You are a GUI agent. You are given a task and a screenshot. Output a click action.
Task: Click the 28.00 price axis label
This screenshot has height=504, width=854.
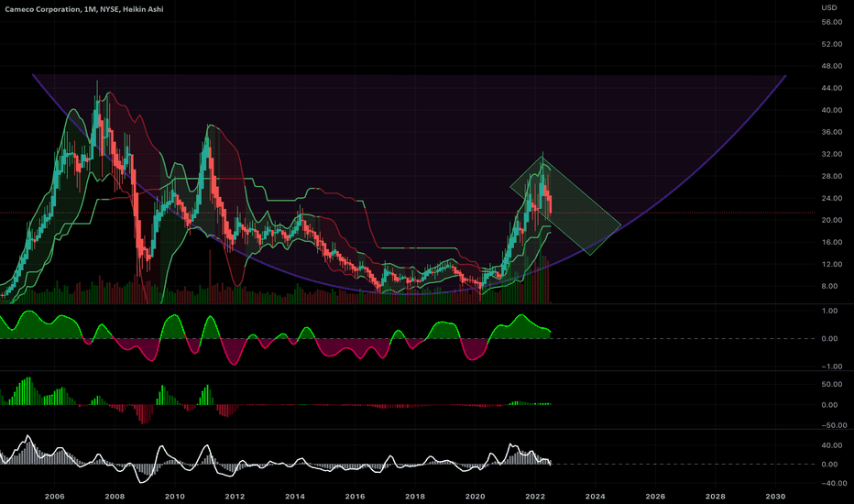pyautogui.click(x=832, y=176)
